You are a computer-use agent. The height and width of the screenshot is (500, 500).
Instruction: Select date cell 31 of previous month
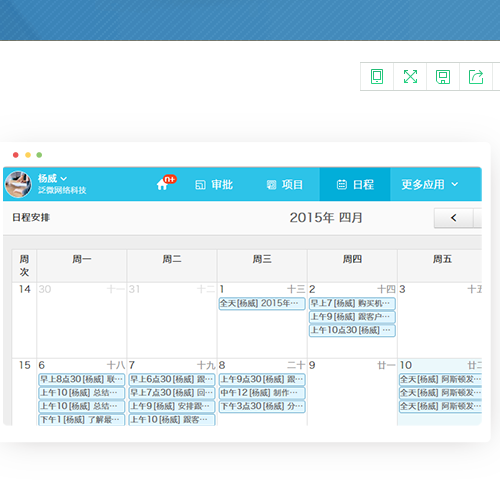click(172, 320)
